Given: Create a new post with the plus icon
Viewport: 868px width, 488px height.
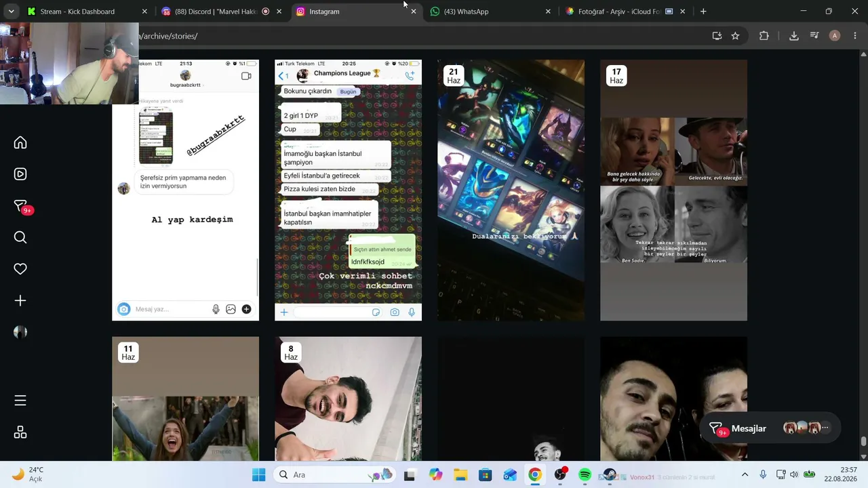Looking at the screenshot, I should (20, 300).
